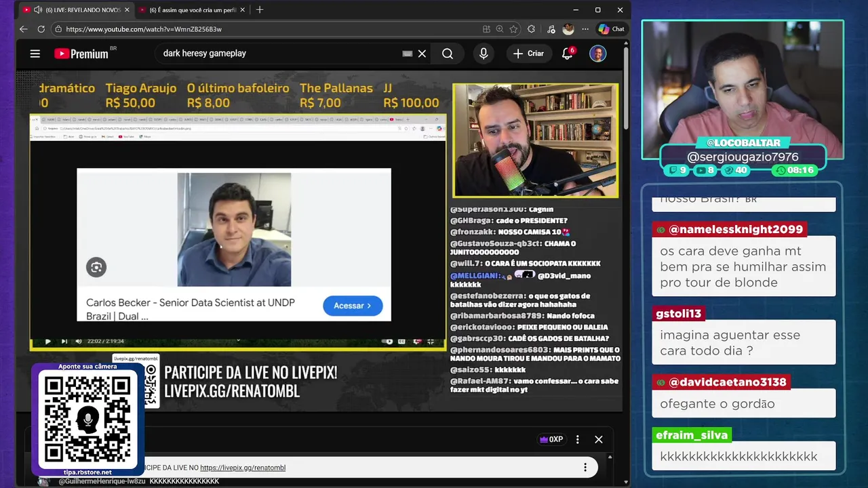Open the YouTube account avatar menu
This screenshot has width=868, height=488.
point(597,54)
